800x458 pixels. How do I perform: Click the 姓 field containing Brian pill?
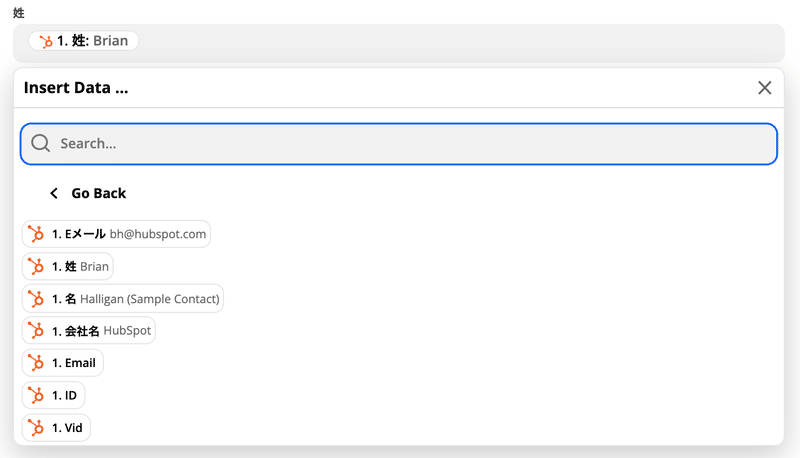[399, 43]
